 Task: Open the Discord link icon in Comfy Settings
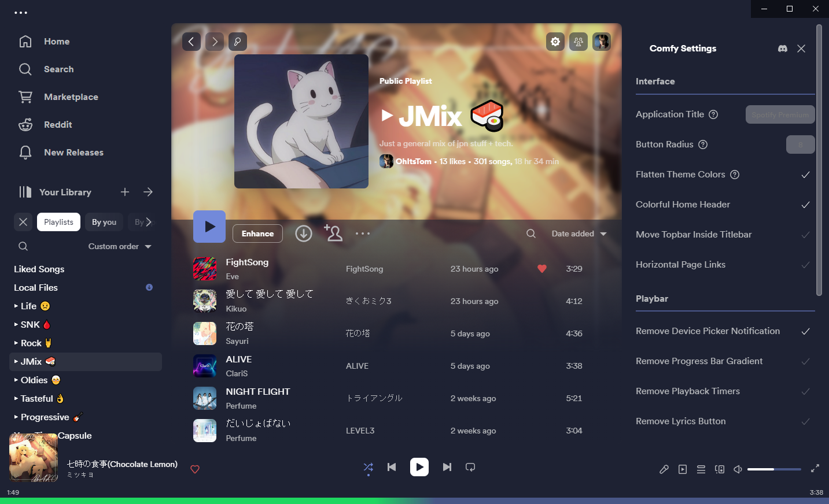783,49
